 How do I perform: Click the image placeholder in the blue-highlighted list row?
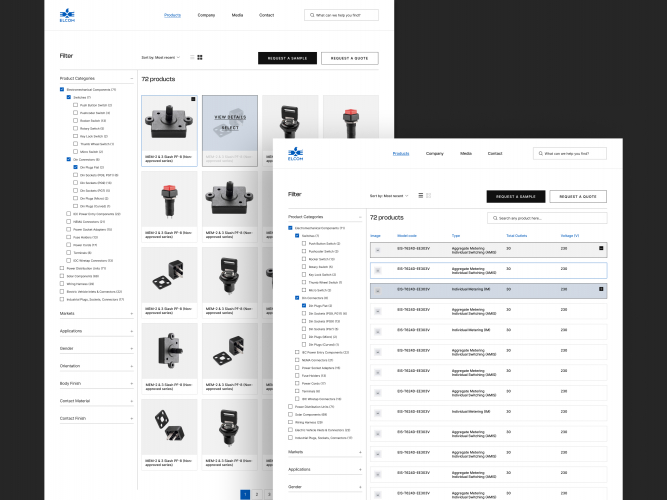[x=378, y=291]
